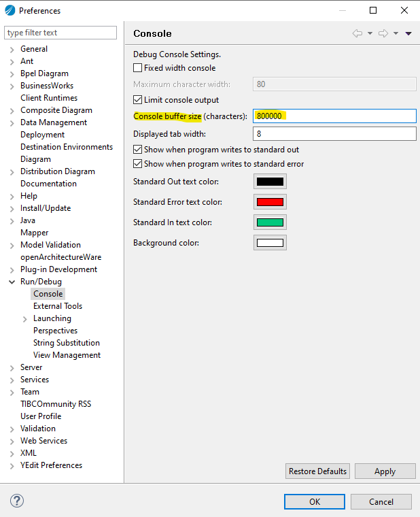Confirm with the OK button
The width and height of the screenshot is (420, 517).
click(315, 501)
